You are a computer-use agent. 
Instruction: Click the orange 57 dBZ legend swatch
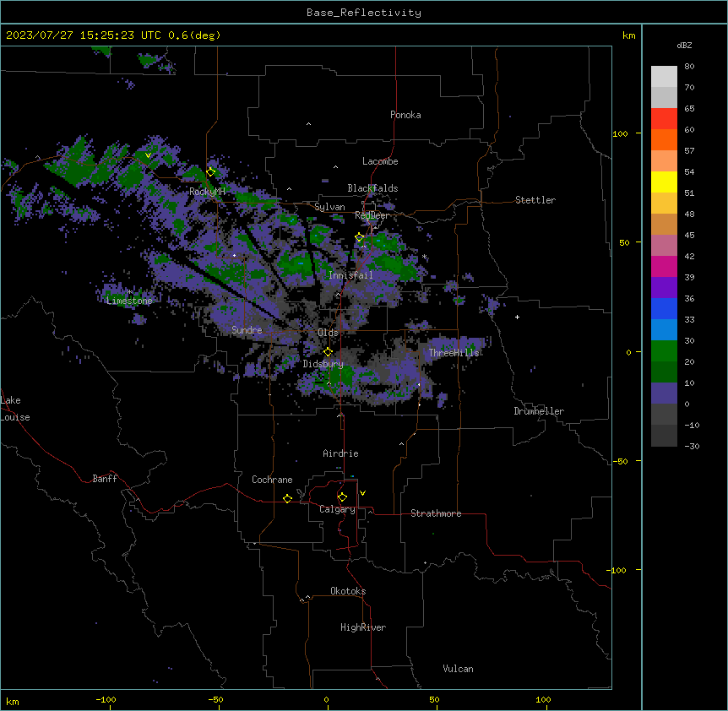coord(664,139)
